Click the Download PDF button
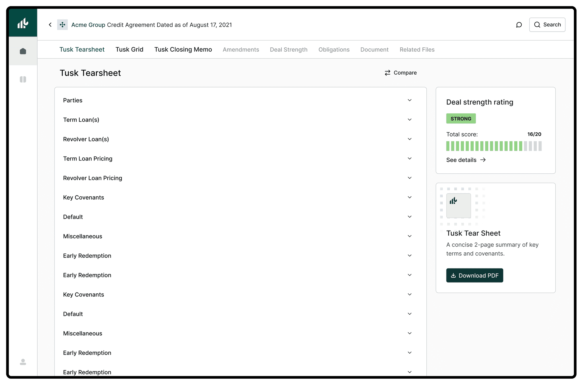The image size is (588, 387). tap(474, 275)
